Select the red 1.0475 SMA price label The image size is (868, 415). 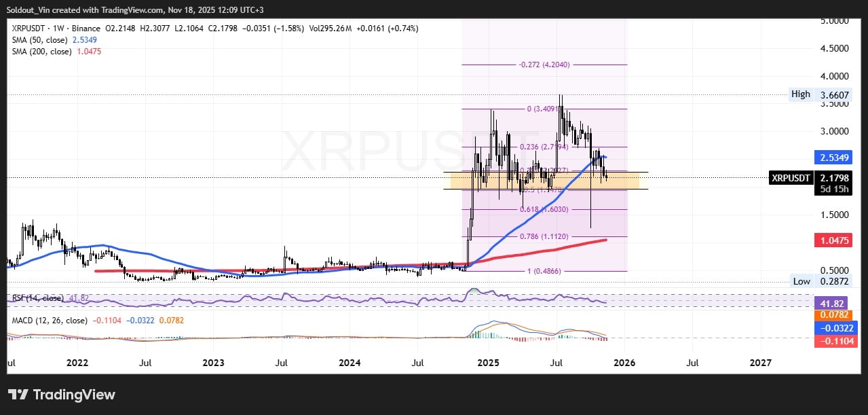click(833, 240)
